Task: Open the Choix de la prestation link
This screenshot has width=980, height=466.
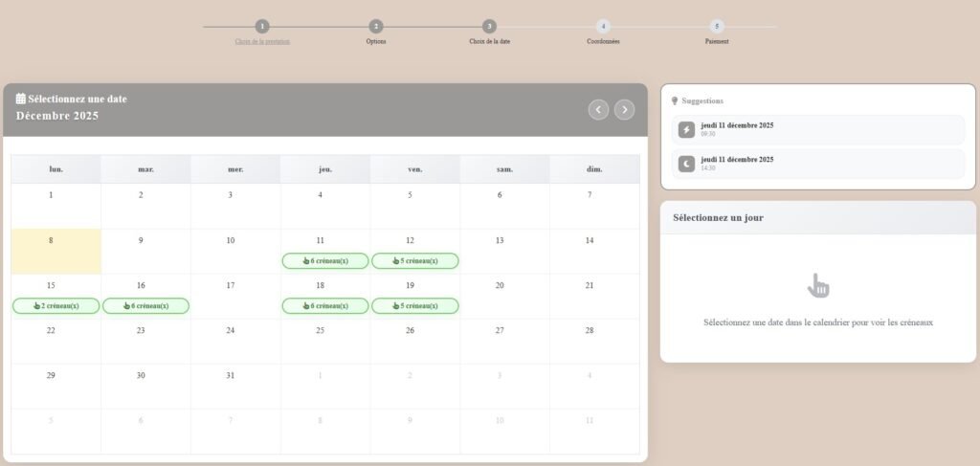Action: [x=262, y=42]
